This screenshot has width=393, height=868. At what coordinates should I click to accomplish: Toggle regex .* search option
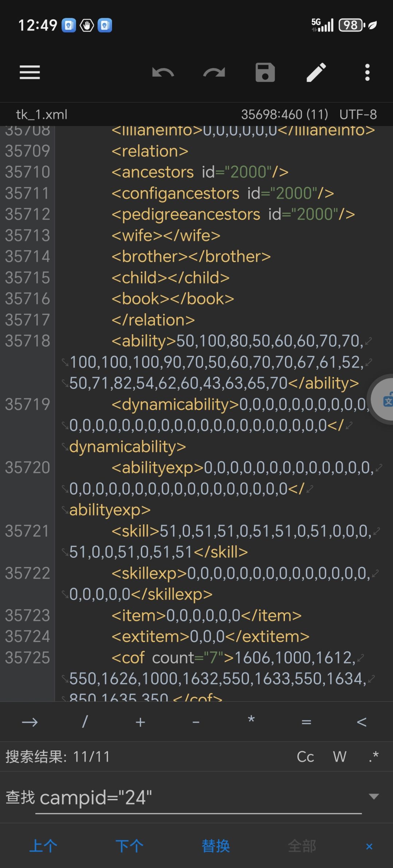pos(374,756)
